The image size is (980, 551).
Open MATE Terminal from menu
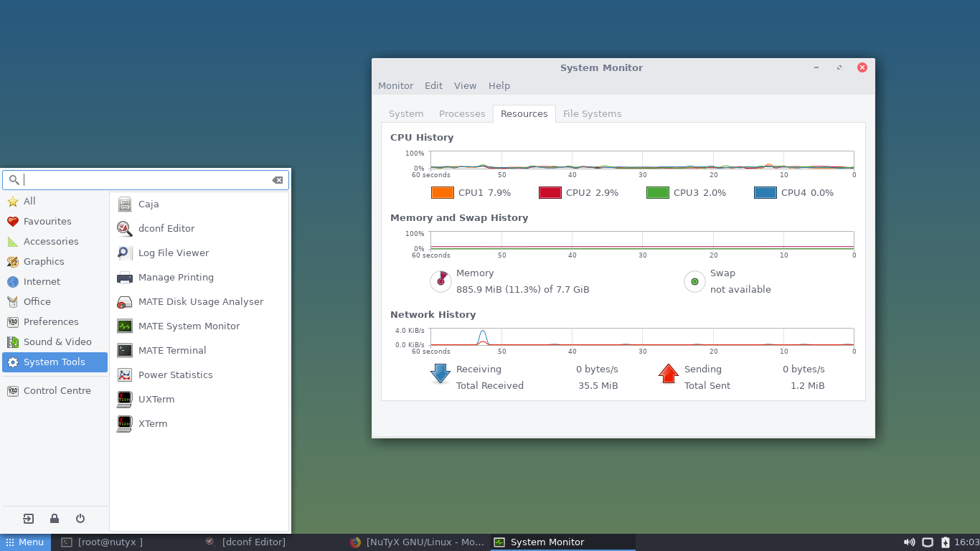coord(199,351)
